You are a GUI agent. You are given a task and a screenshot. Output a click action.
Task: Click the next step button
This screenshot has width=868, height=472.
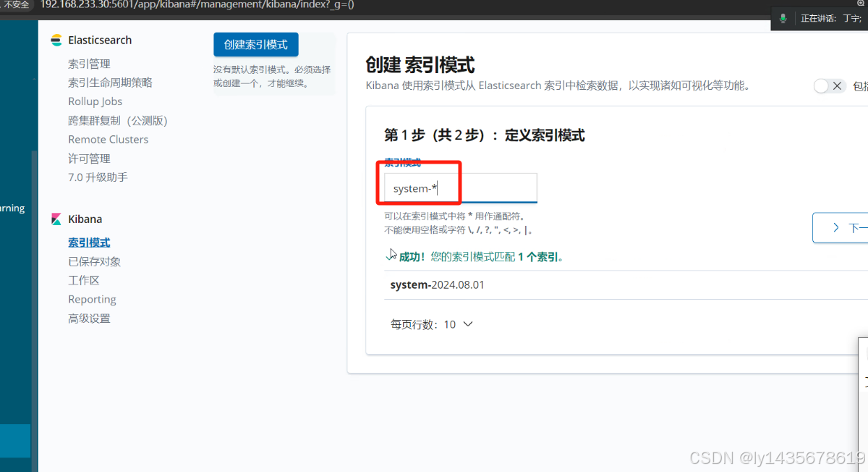coord(841,227)
